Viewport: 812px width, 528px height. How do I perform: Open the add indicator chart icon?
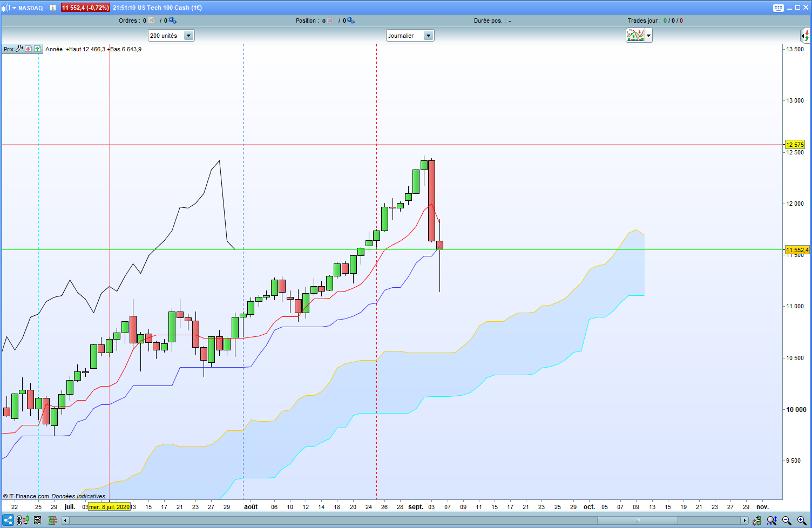point(635,36)
